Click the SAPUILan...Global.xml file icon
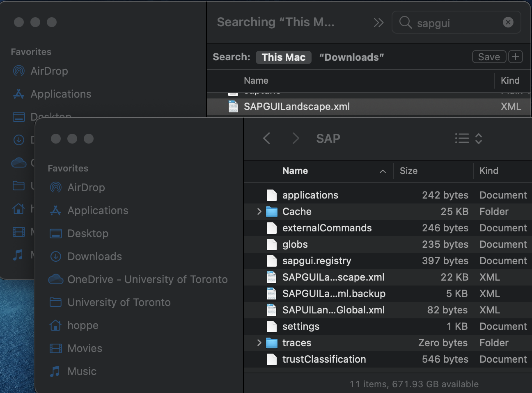The height and width of the screenshot is (393, 532). (272, 310)
